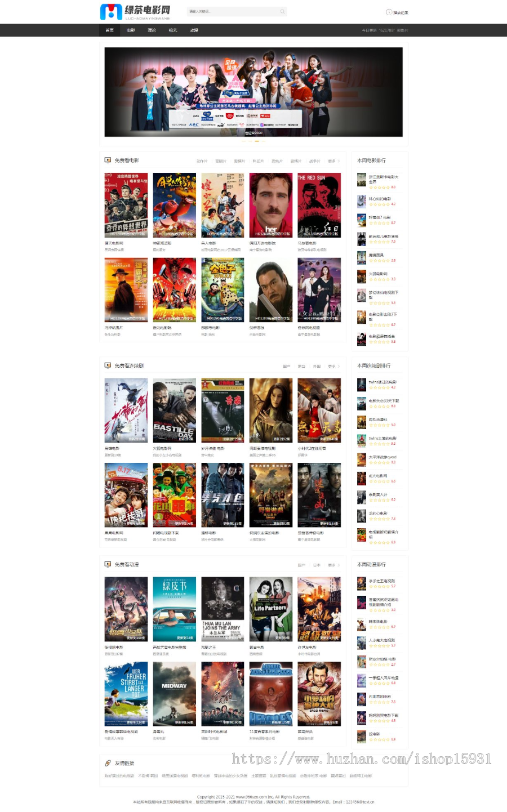Open the 综艺 navigation menu item
Screen dimensions: 507x812
(x=173, y=30)
